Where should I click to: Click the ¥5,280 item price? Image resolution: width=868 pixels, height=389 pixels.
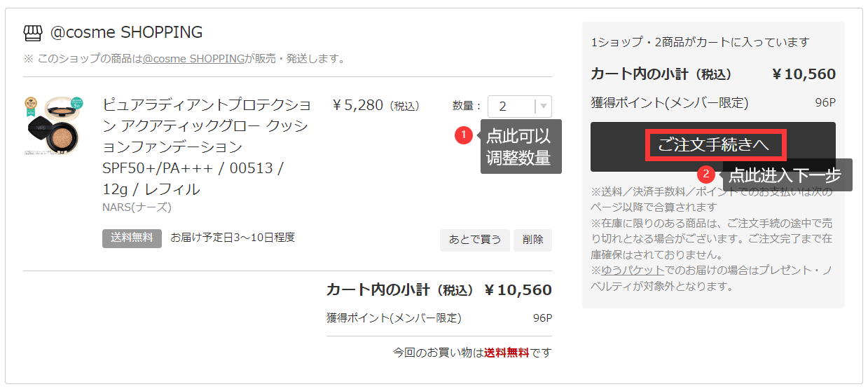tap(376, 106)
